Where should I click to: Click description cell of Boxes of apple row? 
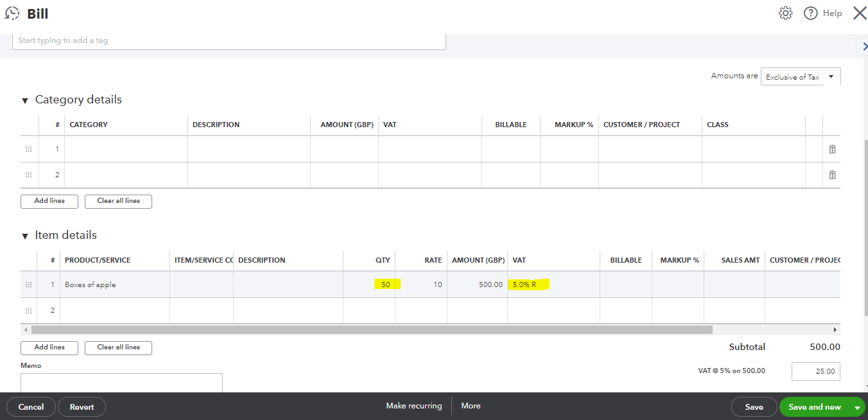(x=288, y=284)
